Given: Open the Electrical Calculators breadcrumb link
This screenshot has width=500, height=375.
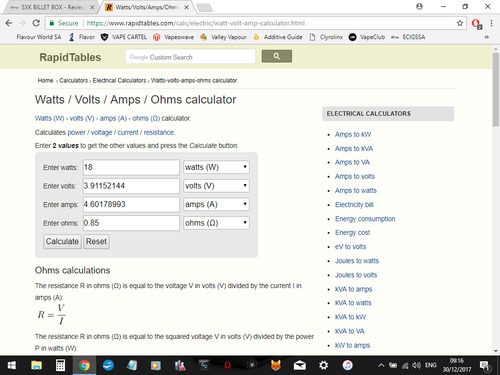Looking at the screenshot, I should coord(119,80).
